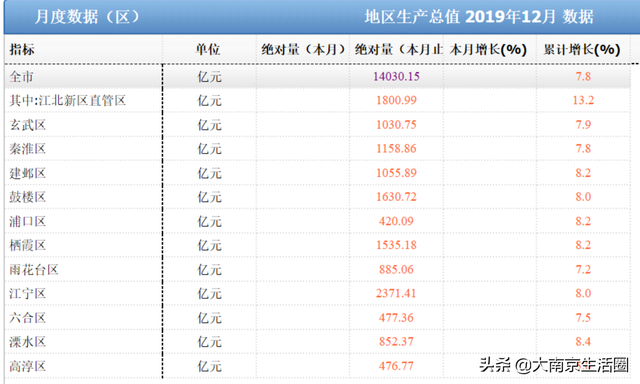Select the 江宁区 row label
The height and width of the screenshot is (384, 640).
click(x=28, y=293)
